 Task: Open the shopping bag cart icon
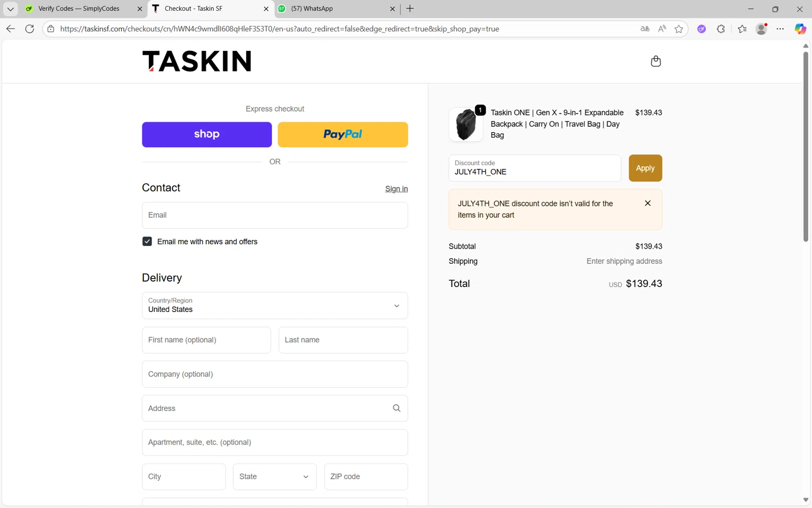pyautogui.click(x=656, y=61)
